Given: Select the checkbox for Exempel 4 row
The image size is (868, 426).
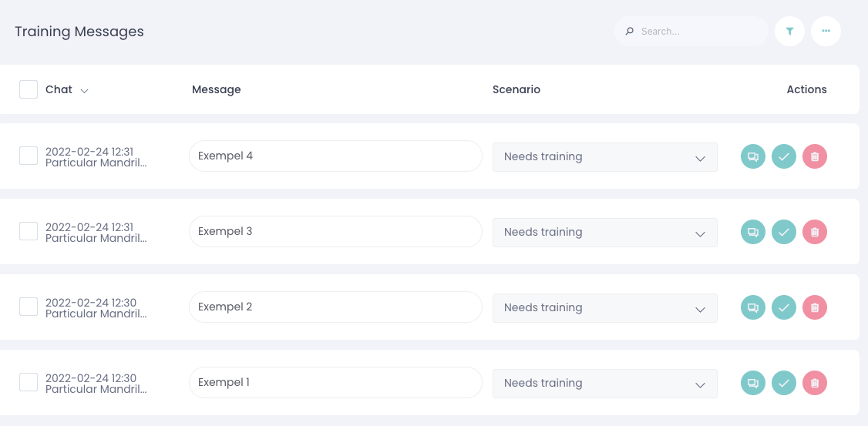Looking at the screenshot, I should (29, 156).
